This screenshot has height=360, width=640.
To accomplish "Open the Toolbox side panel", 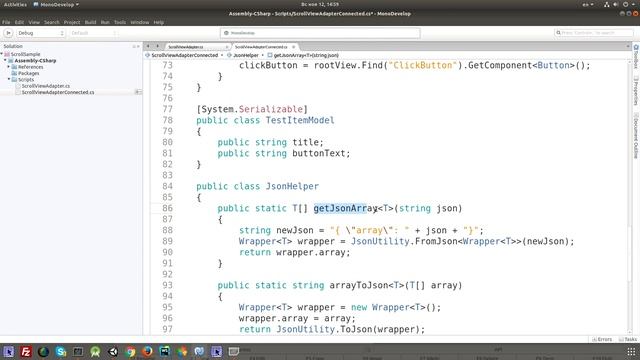I will tap(636, 57).
